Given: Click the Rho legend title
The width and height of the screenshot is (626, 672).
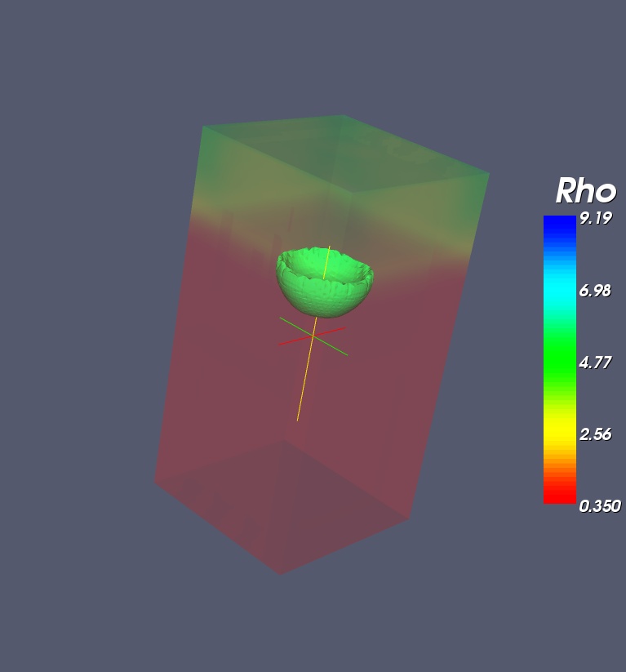Looking at the screenshot, I should [586, 191].
